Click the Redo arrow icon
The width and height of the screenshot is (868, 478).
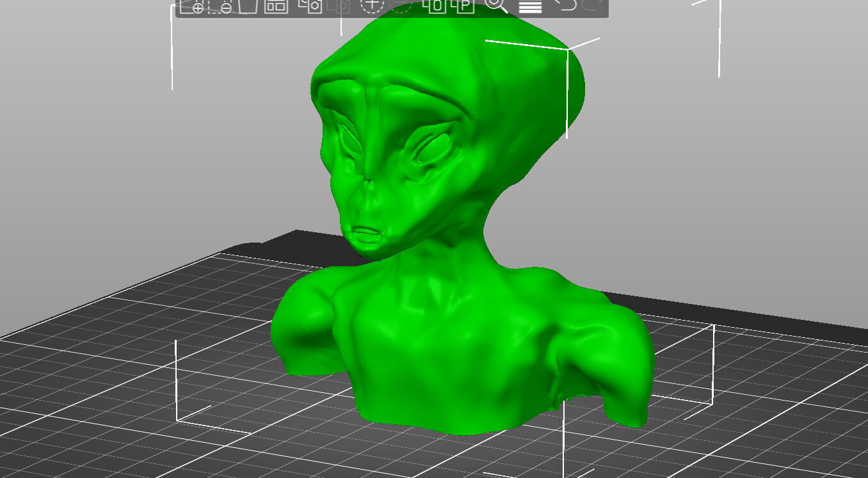(593, 5)
